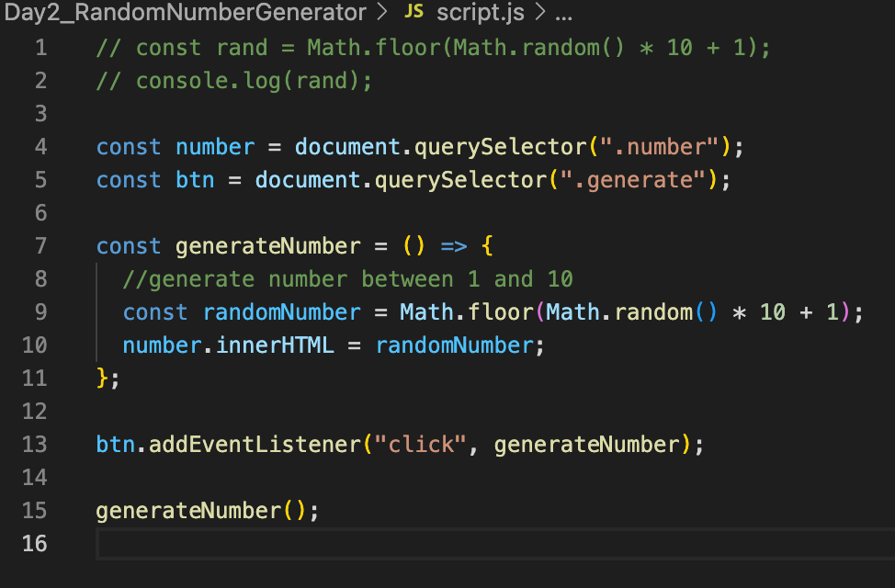The height and width of the screenshot is (588, 895).
Task: Click the commented 'console.log(rand);' on line 2
Action: [254, 81]
